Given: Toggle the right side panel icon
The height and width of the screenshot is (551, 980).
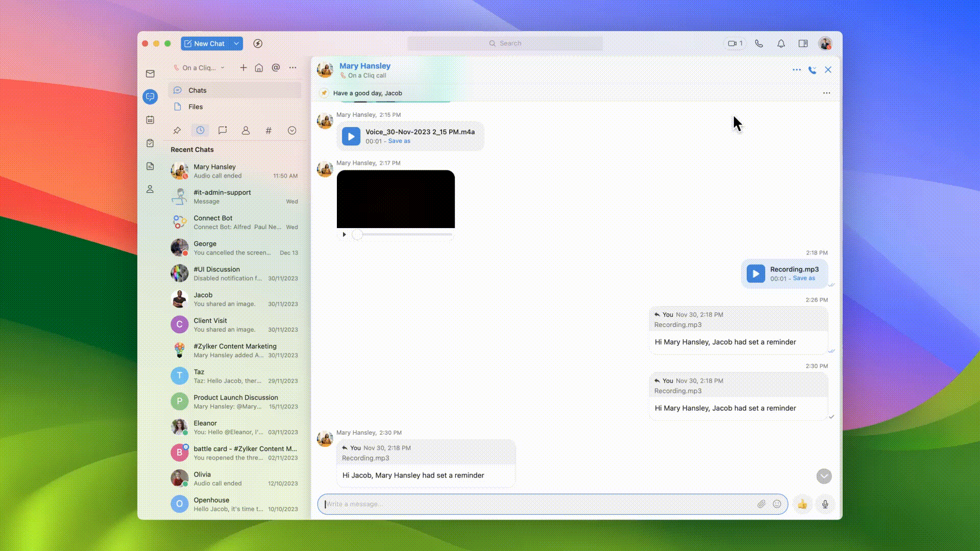Looking at the screenshot, I should coord(803,44).
